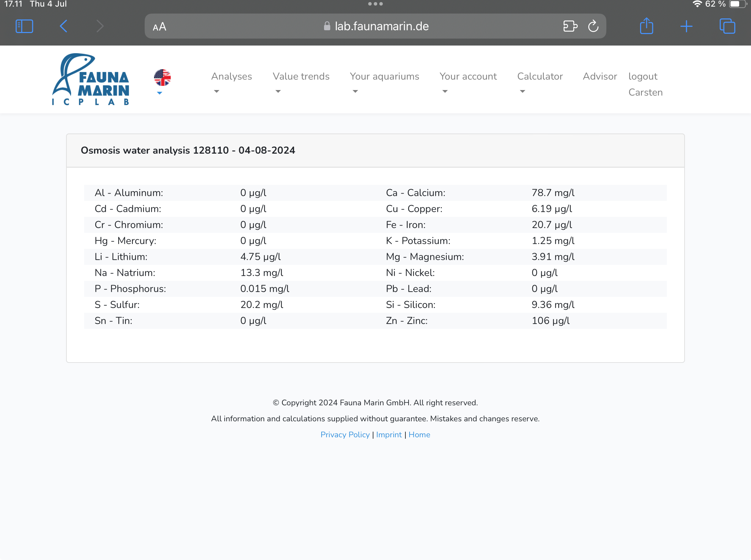Open the Your account menu
Viewport: 751px width, 560px height.
click(468, 76)
